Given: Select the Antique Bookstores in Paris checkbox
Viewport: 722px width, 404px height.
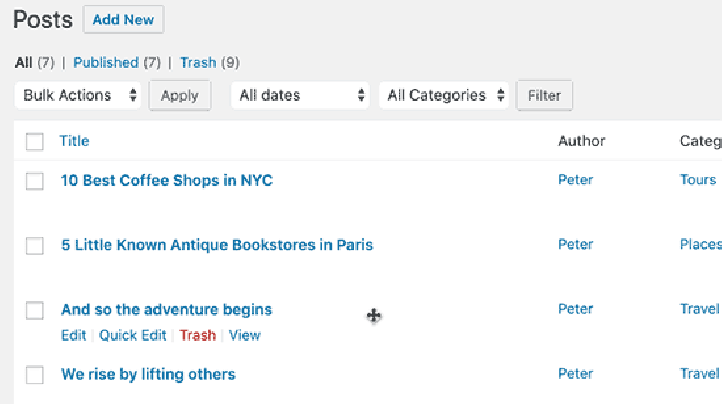Looking at the screenshot, I should tap(35, 245).
